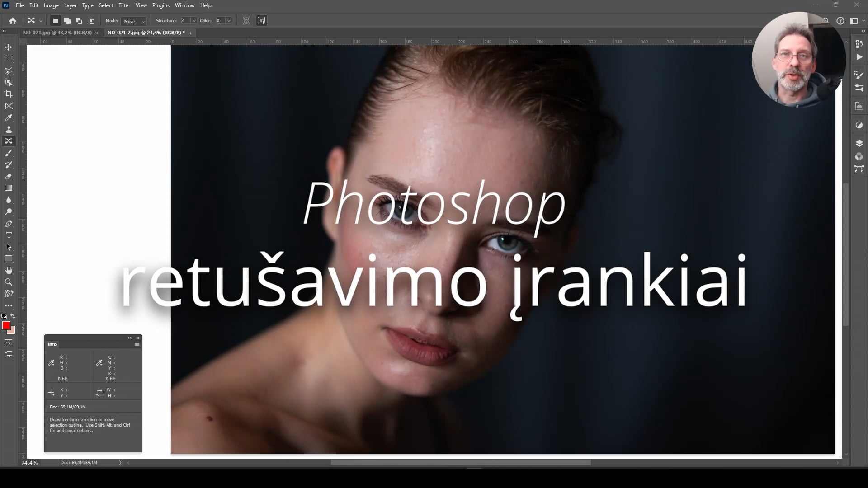Select the Frame tool
868x488 pixels.
(9, 106)
